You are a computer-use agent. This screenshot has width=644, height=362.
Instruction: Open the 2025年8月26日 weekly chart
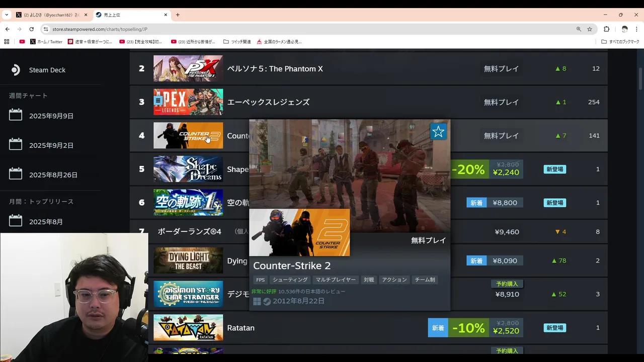(x=53, y=175)
